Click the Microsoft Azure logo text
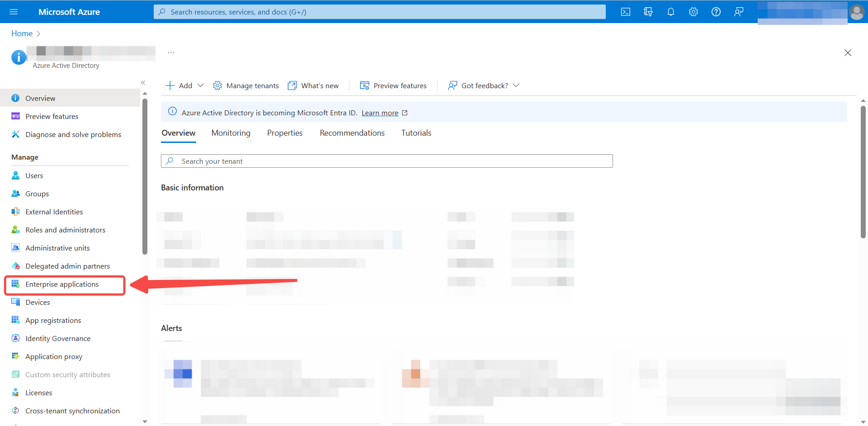 coord(69,12)
